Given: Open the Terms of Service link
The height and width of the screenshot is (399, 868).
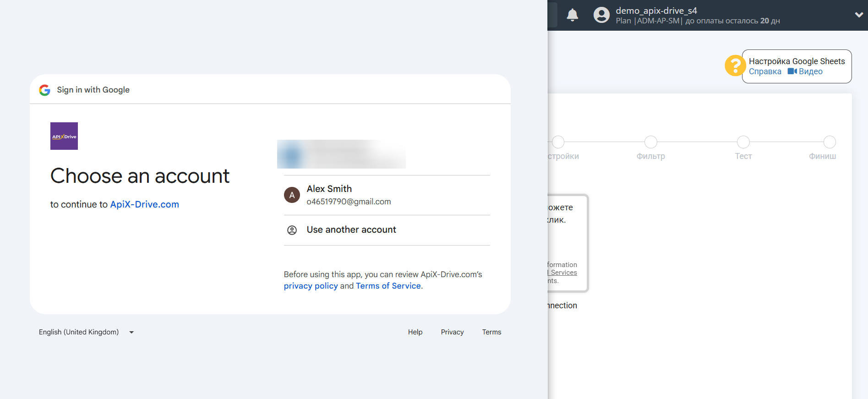Looking at the screenshot, I should pyautogui.click(x=388, y=286).
